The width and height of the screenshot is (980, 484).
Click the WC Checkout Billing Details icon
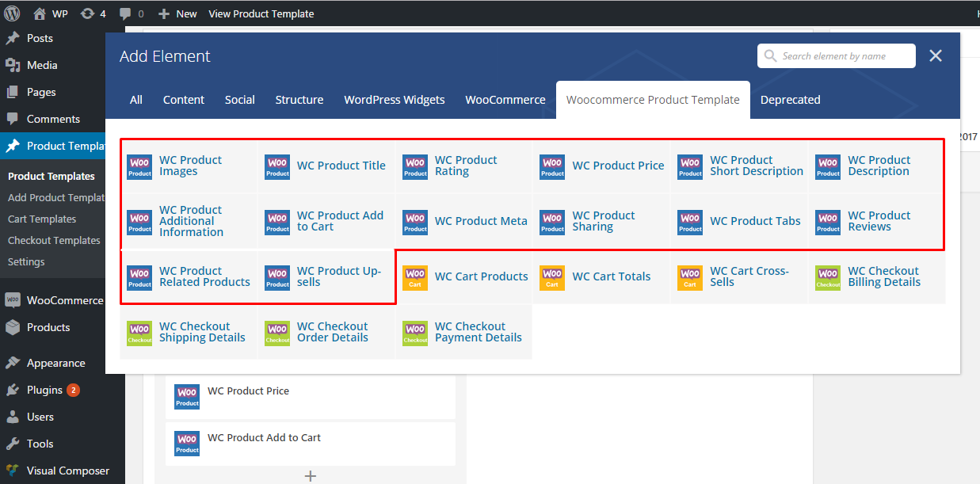click(x=828, y=277)
